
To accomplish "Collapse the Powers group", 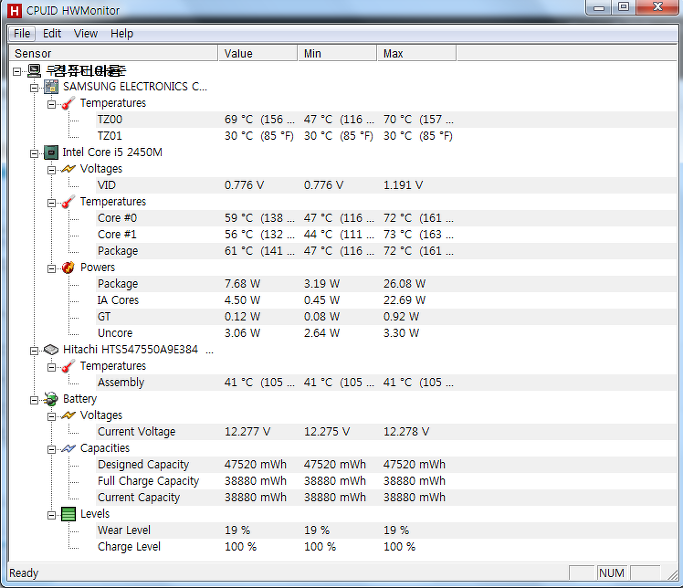I will 51,269.
